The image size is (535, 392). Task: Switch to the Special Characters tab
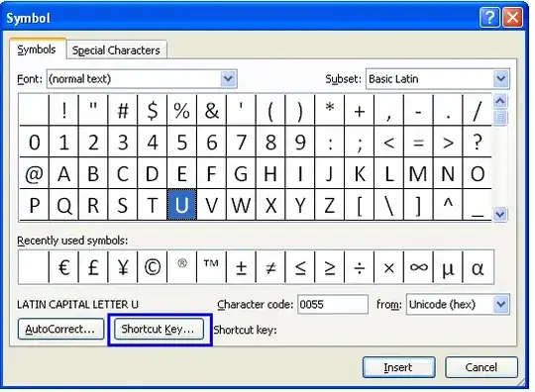(x=116, y=50)
